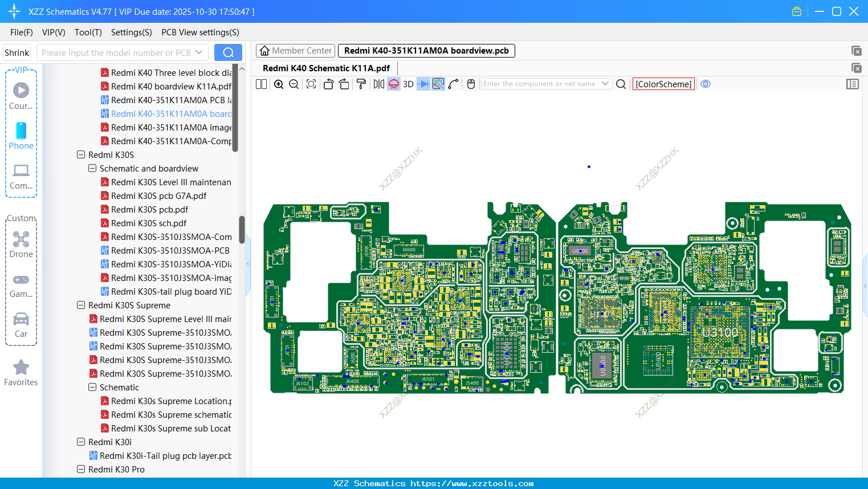Click the zoom out magnifier icon
Screen dimensions: 868x489
(x=294, y=84)
